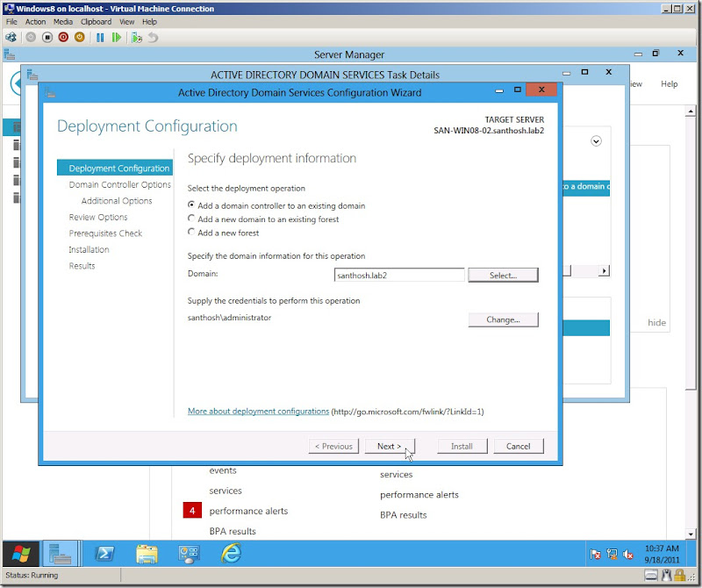Click the orange Save VM state icon

click(79, 38)
